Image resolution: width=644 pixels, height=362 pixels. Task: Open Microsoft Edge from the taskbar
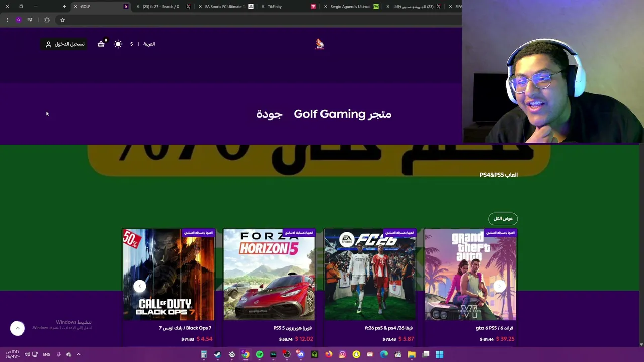click(384, 354)
